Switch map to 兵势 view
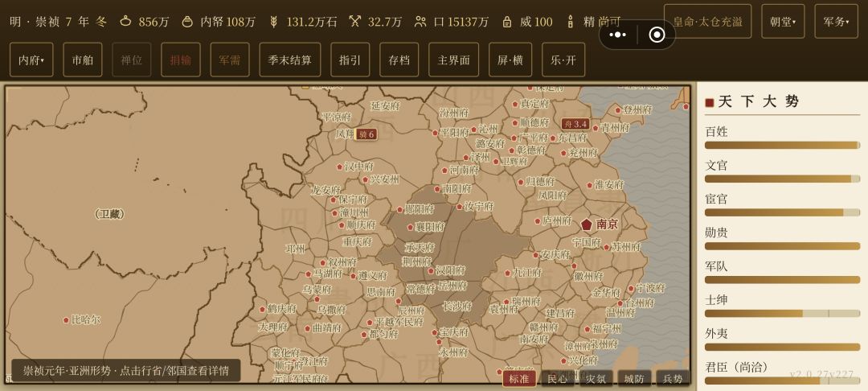This screenshot has height=391, width=868. pos(673,378)
